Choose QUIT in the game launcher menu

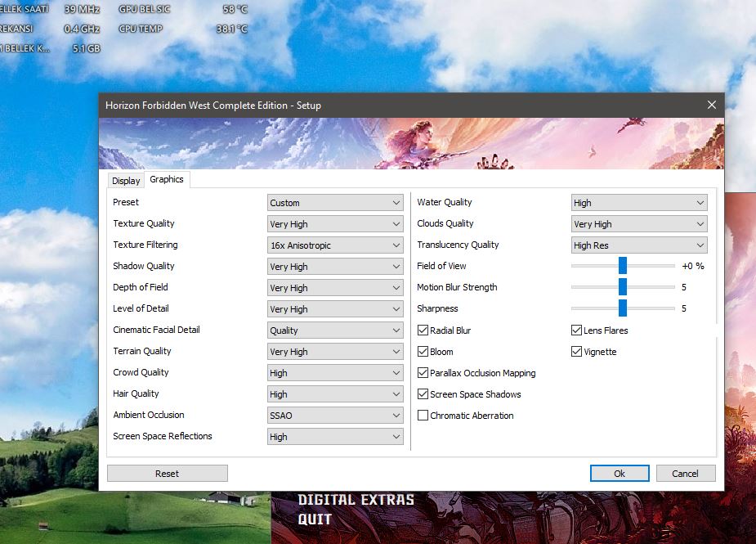tap(315, 519)
